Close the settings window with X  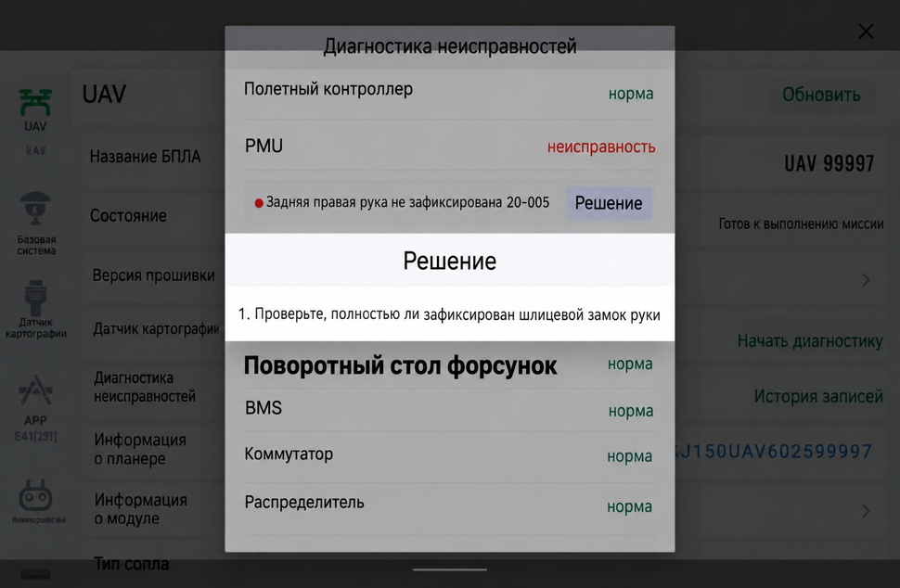866,31
